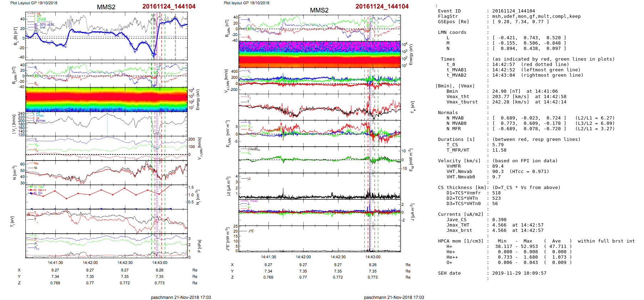Click the |J| current density panel in the right plot
Viewport: 644px width, 300px height.
click(320, 186)
